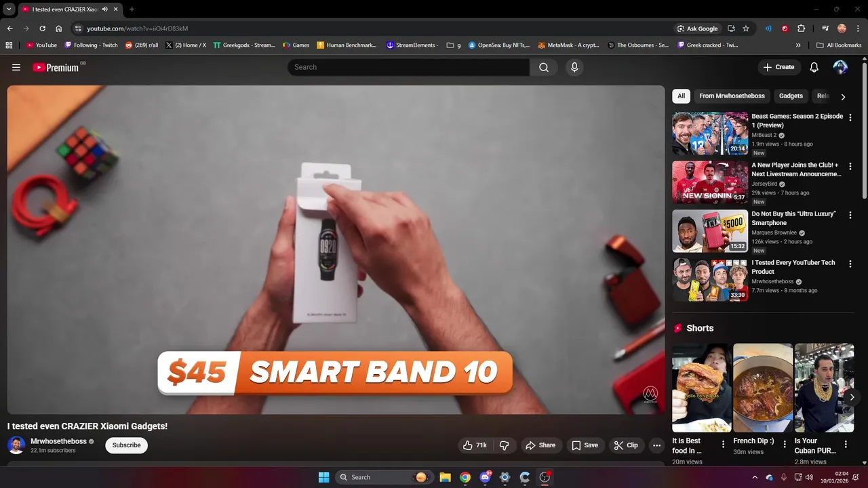The image size is (868, 488).
Task: Open Mrwhosetheboss channel name link
Action: coord(58,441)
